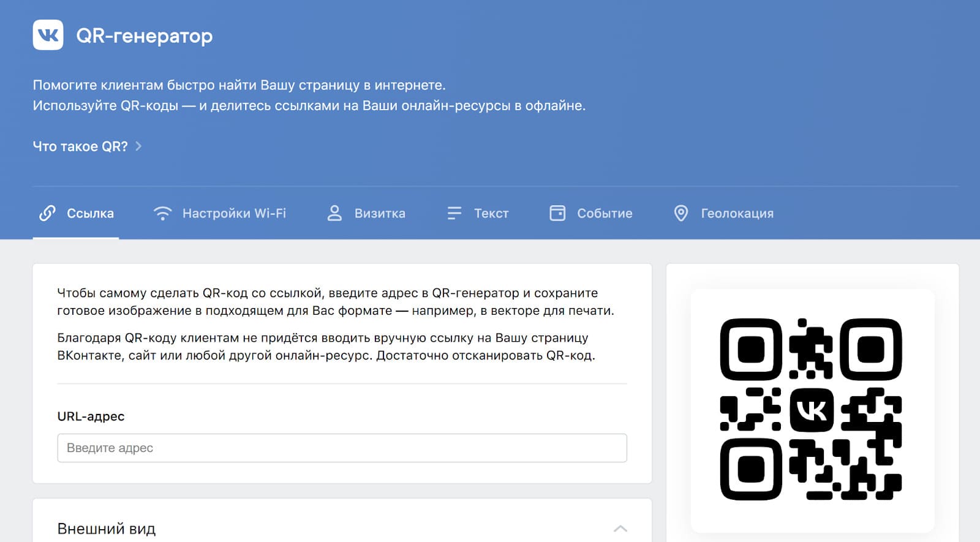Click the QR-генератор title

point(145,36)
